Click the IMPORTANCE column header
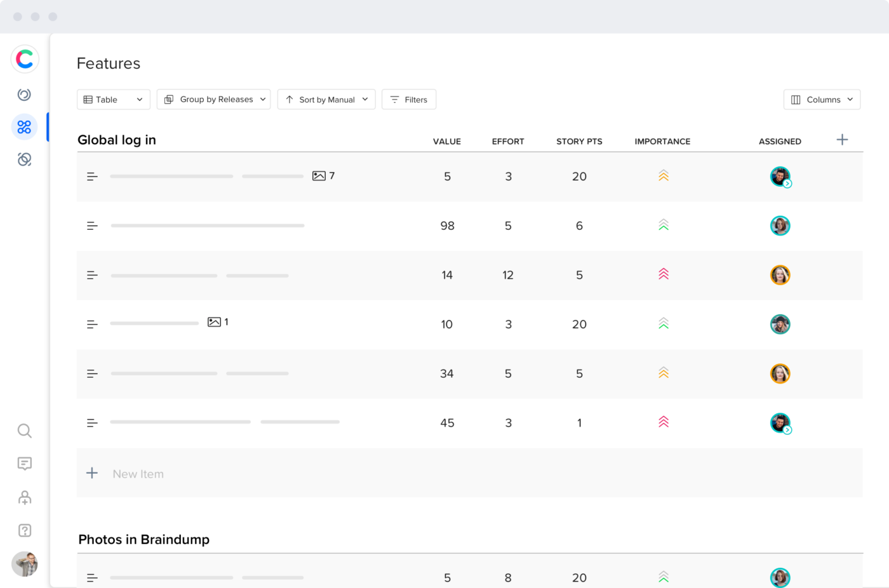 tap(662, 142)
